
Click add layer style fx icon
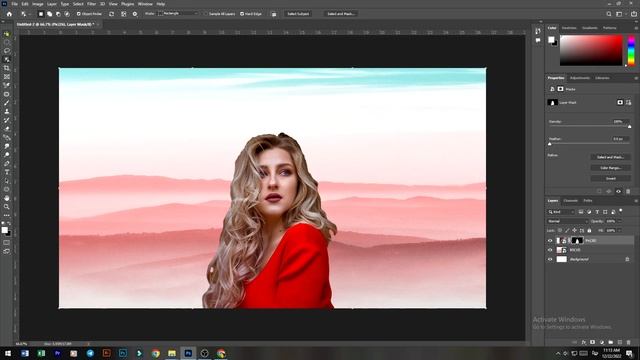pyautogui.click(x=584, y=342)
